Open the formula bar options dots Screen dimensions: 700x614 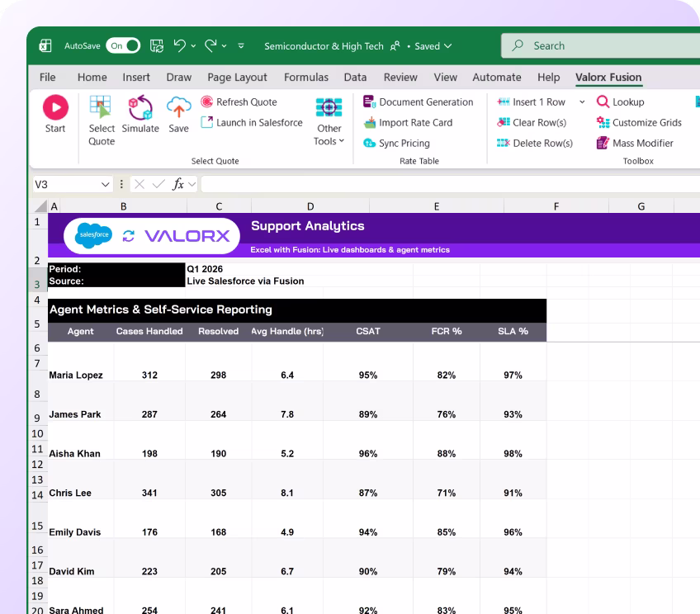[121, 184]
